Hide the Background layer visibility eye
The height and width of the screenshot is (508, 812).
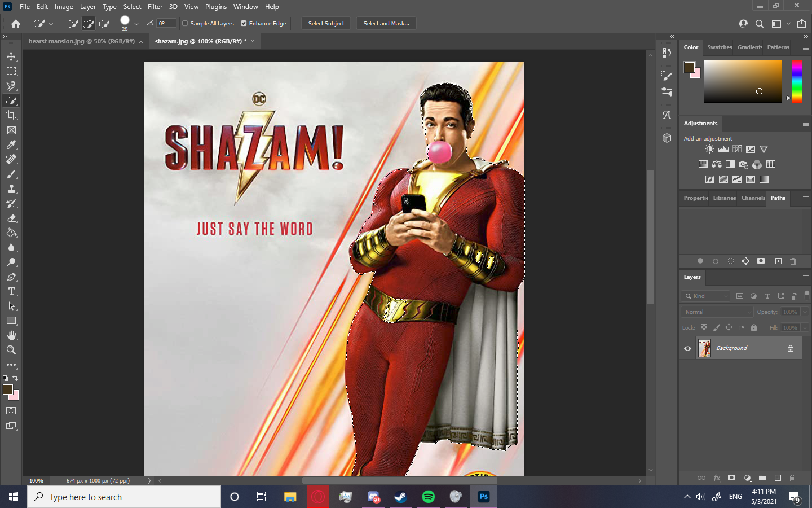click(687, 348)
